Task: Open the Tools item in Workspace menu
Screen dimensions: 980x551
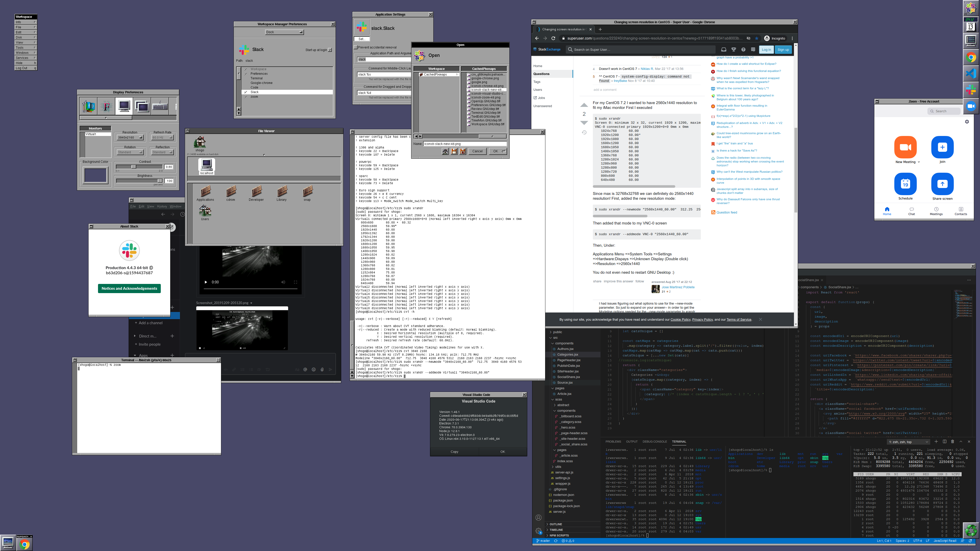Action: coord(26,48)
